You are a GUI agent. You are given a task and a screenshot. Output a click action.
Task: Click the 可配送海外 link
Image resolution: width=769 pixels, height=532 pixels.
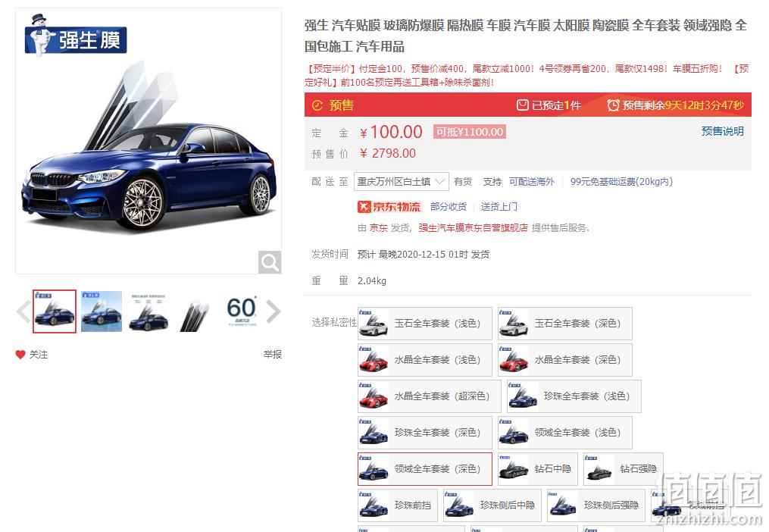(531, 182)
